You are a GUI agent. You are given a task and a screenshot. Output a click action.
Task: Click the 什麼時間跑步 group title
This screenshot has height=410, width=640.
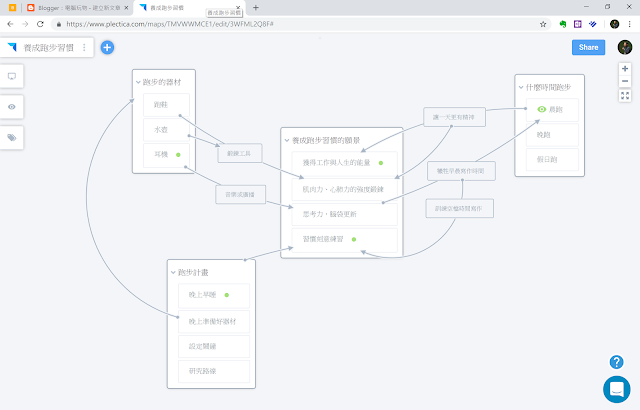(549, 87)
